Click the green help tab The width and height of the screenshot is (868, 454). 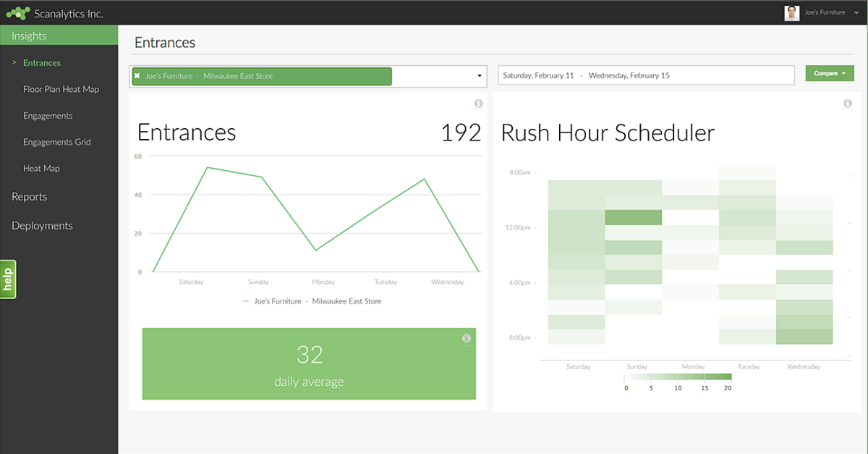[x=8, y=279]
